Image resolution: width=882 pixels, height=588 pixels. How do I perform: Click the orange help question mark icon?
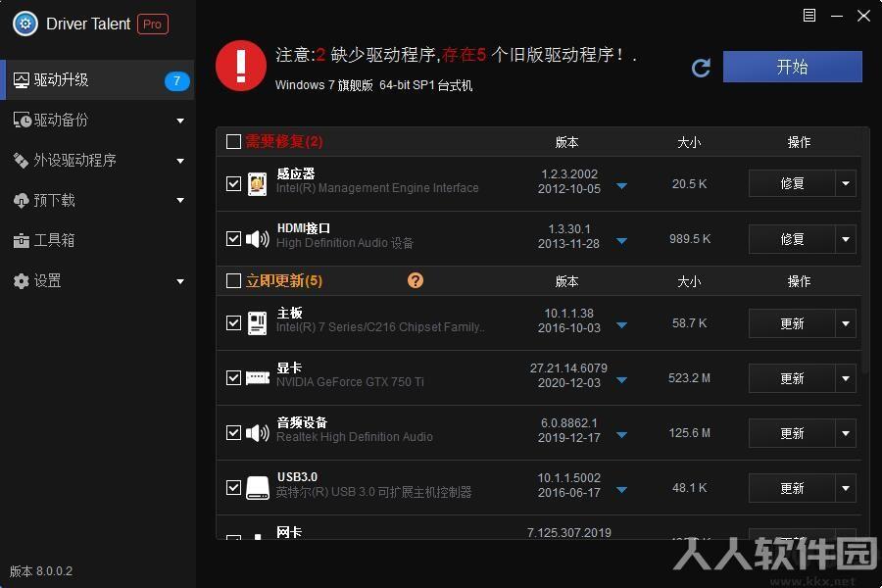pos(416,280)
